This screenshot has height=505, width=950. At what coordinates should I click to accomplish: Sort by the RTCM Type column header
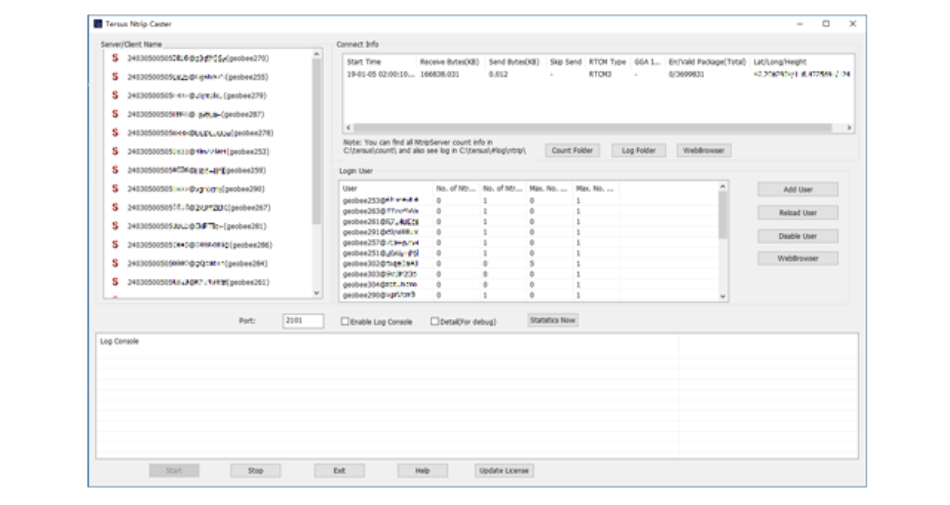[x=607, y=62]
